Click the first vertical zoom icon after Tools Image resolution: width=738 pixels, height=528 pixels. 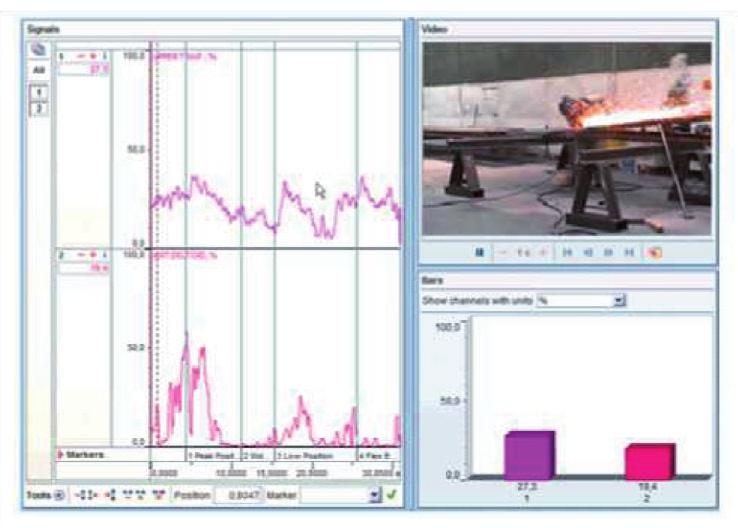coord(80,495)
